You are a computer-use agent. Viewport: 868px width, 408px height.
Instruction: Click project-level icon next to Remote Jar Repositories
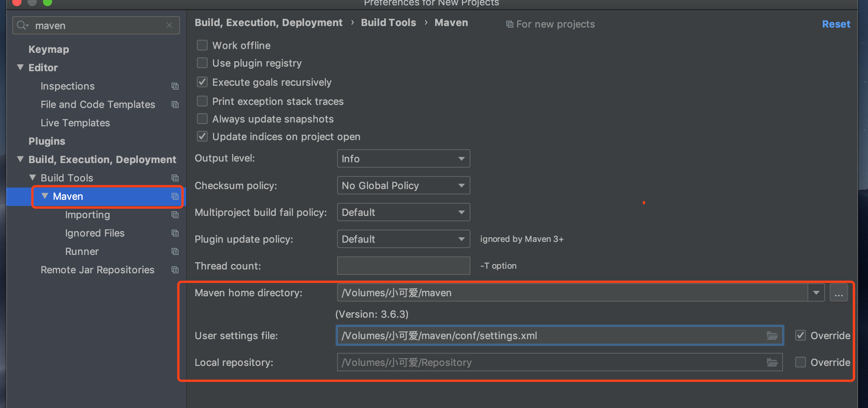point(175,270)
